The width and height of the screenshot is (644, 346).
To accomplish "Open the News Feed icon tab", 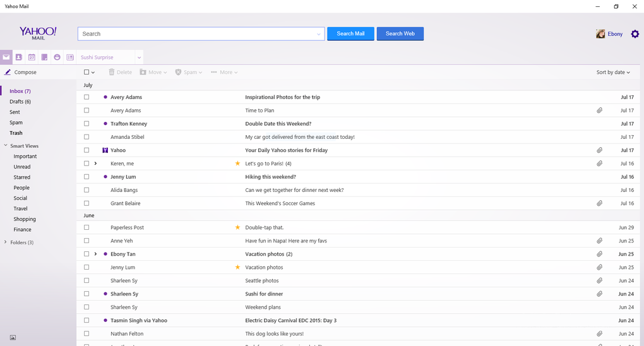I will click(70, 57).
